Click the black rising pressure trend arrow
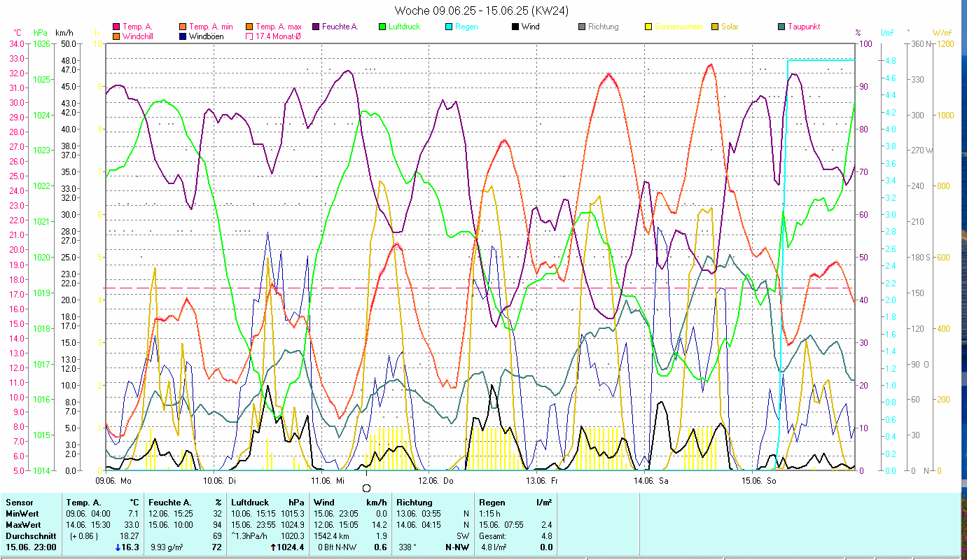Screen dimensions: 967x560 pos(273,547)
